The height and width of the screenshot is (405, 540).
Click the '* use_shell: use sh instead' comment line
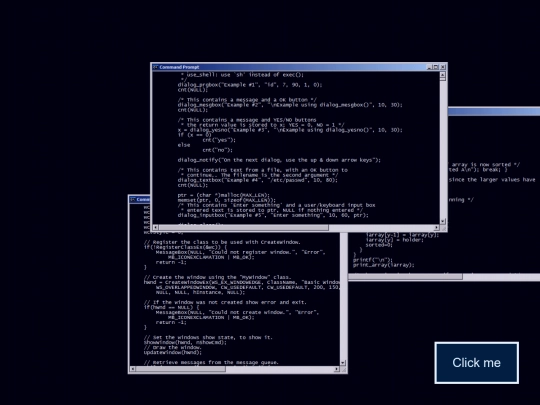(242, 75)
